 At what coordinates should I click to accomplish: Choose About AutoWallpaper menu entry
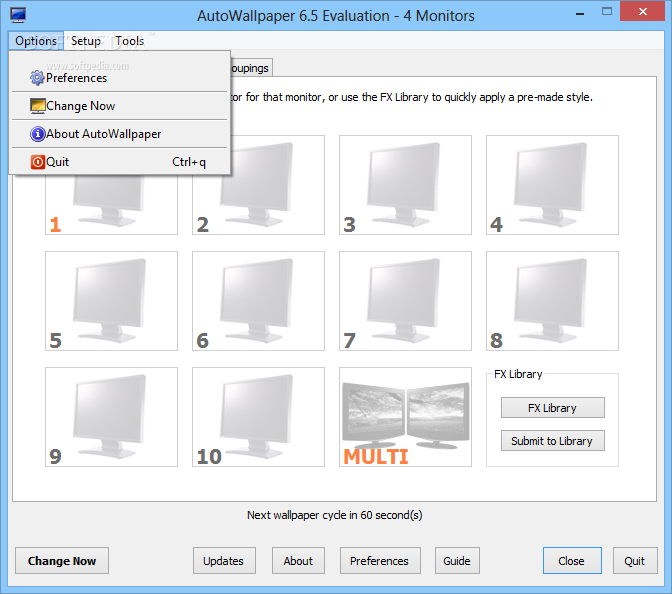(x=120, y=134)
